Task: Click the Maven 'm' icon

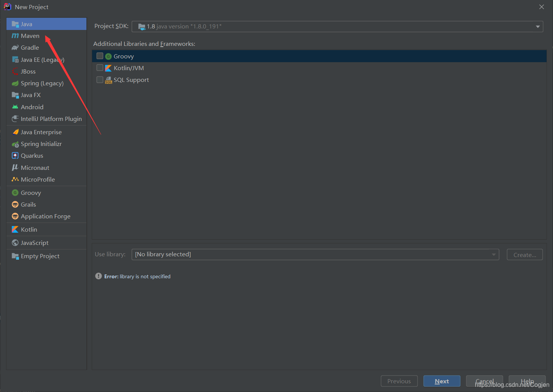Action: 15,36
